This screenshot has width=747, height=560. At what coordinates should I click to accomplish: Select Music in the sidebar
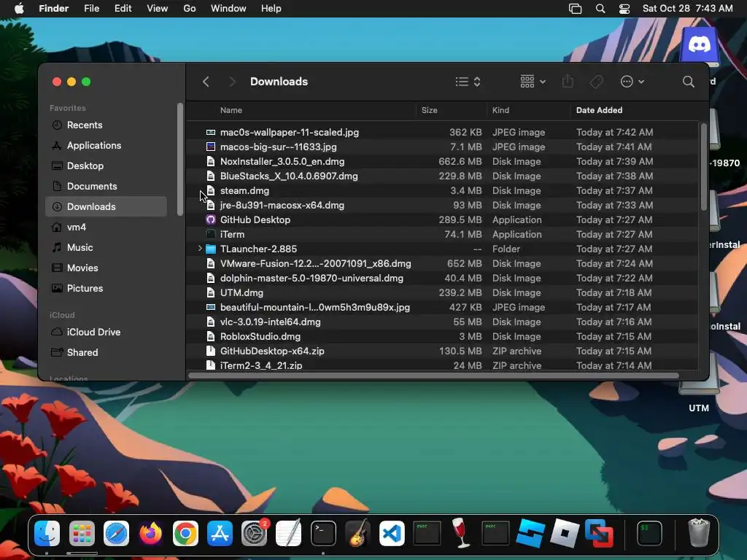(x=106, y=248)
